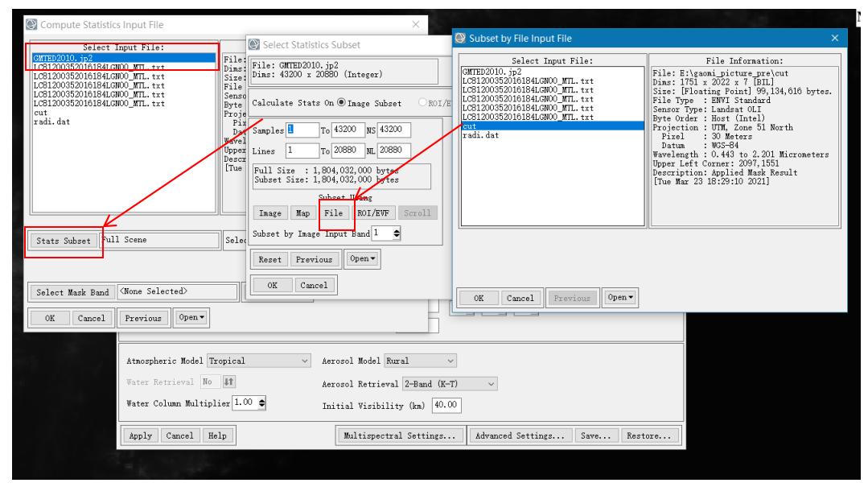Choose File under Subset Using
The width and height of the screenshot is (868, 487).
[x=333, y=213]
